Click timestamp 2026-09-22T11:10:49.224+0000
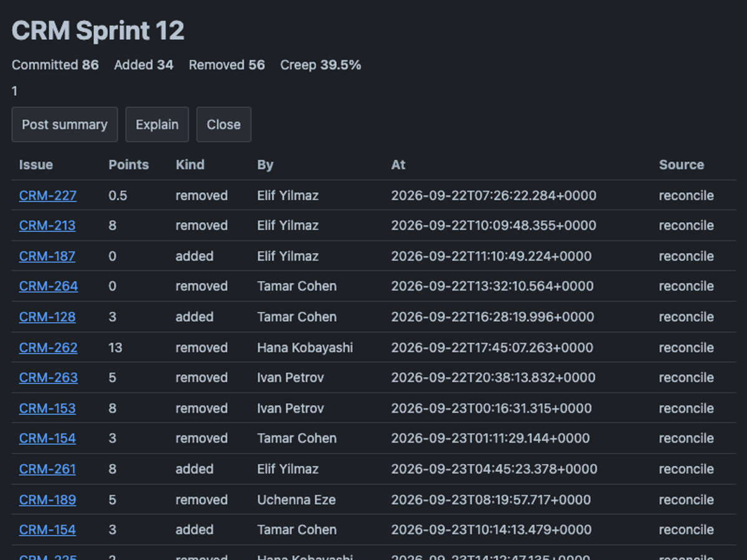The width and height of the screenshot is (747, 560). click(x=491, y=256)
